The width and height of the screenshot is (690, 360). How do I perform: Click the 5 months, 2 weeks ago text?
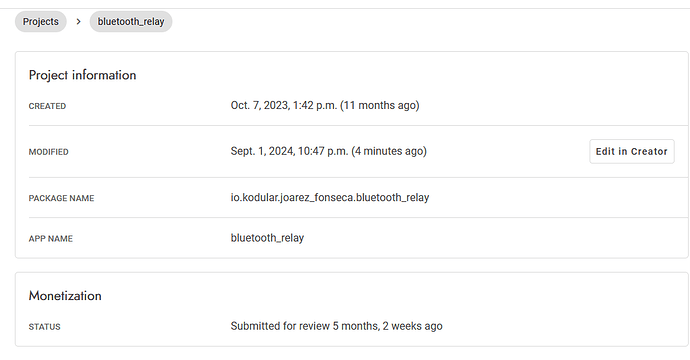387,326
